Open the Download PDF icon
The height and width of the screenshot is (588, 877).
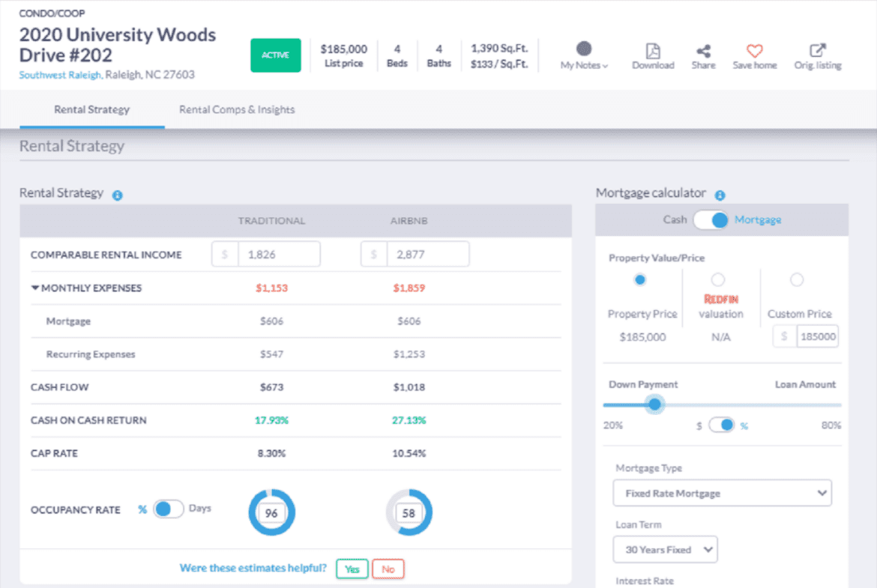click(x=652, y=49)
